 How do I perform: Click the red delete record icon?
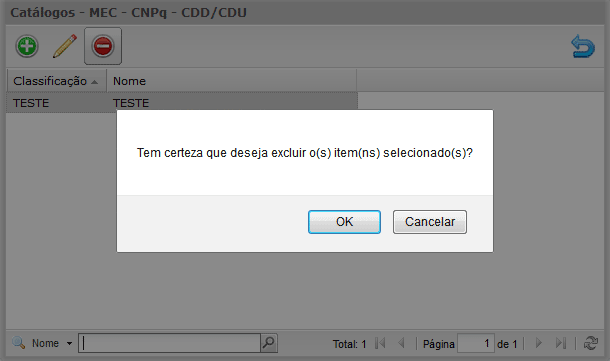103,46
